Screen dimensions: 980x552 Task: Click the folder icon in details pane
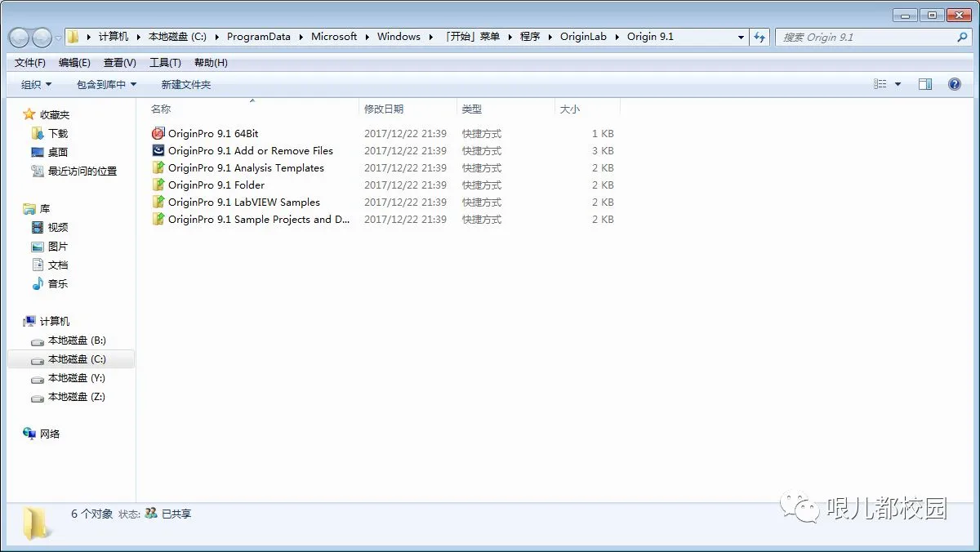click(x=37, y=523)
